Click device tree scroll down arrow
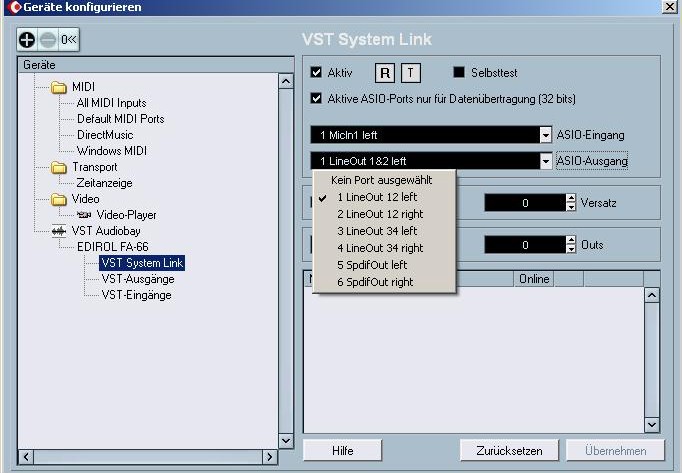Image resolution: width=682 pixels, height=473 pixels. click(x=286, y=441)
